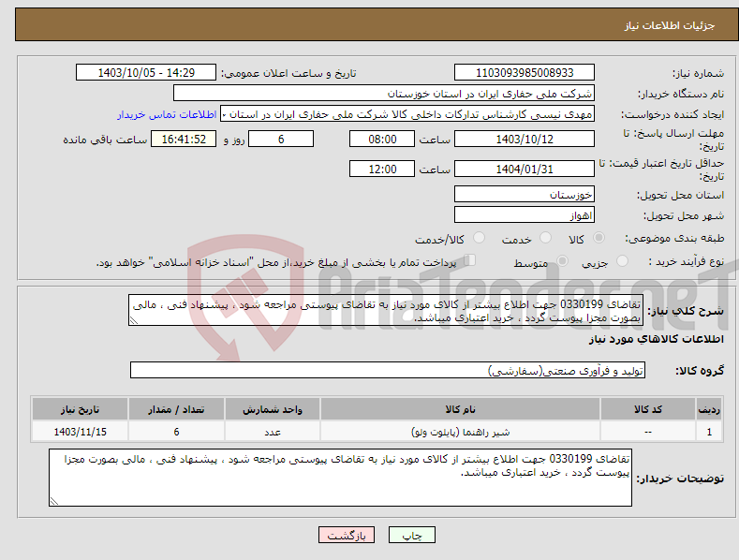The height and width of the screenshot is (560, 739).
Task: Click the نام کالا column header
Action: [x=460, y=409]
